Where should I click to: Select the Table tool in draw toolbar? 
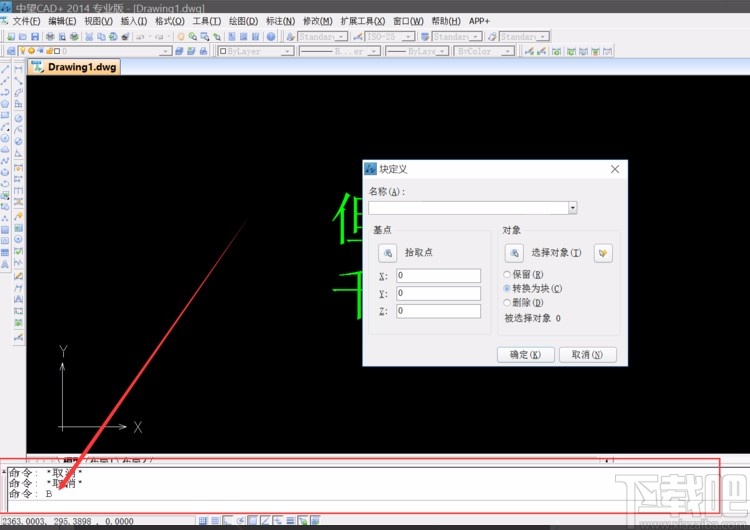[5, 253]
